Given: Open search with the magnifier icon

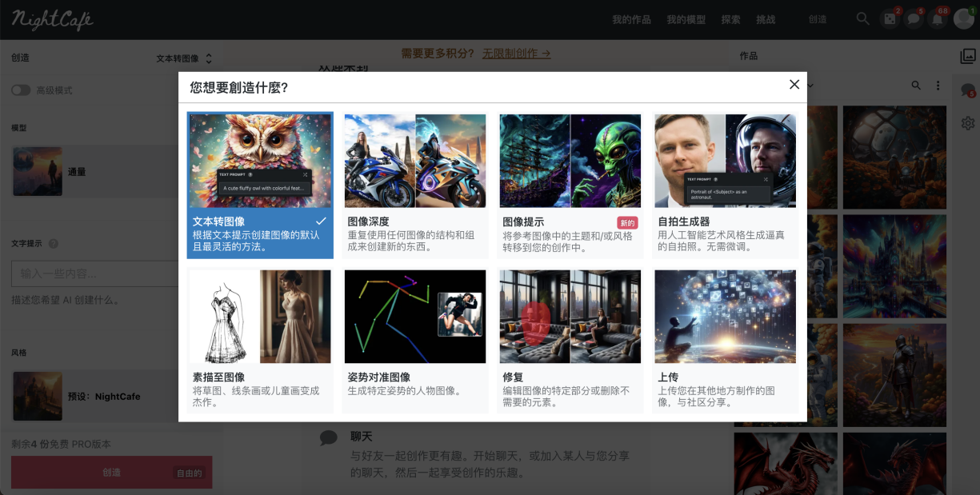Looking at the screenshot, I should (x=862, y=18).
